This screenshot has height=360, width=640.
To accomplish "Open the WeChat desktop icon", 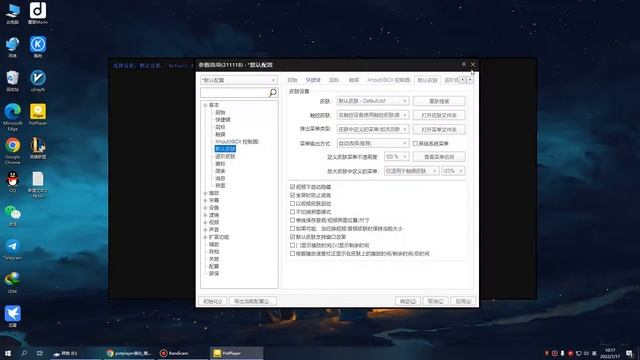I will tap(13, 215).
